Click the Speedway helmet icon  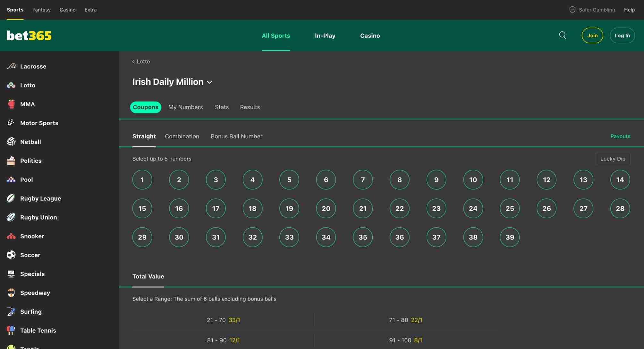tap(11, 293)
